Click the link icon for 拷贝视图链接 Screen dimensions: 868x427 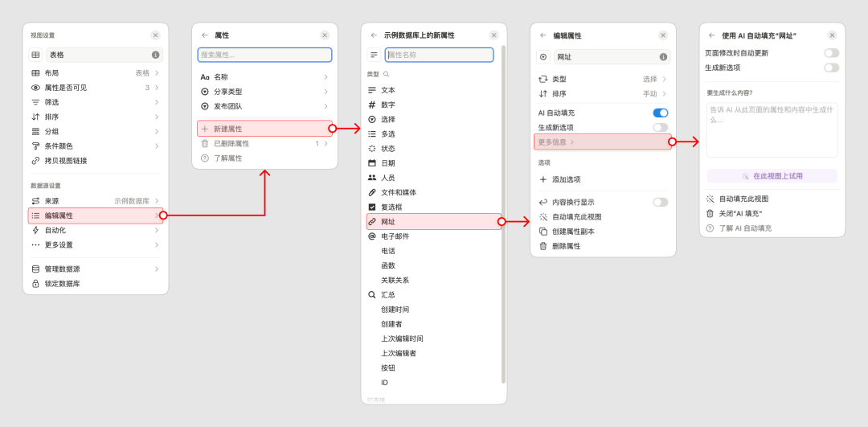(35, 161)
